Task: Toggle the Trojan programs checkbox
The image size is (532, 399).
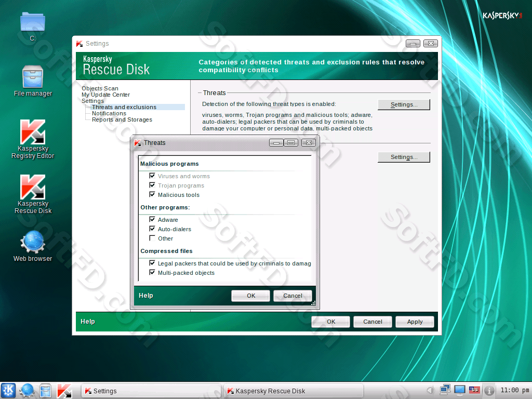Action: click(152, 185)
